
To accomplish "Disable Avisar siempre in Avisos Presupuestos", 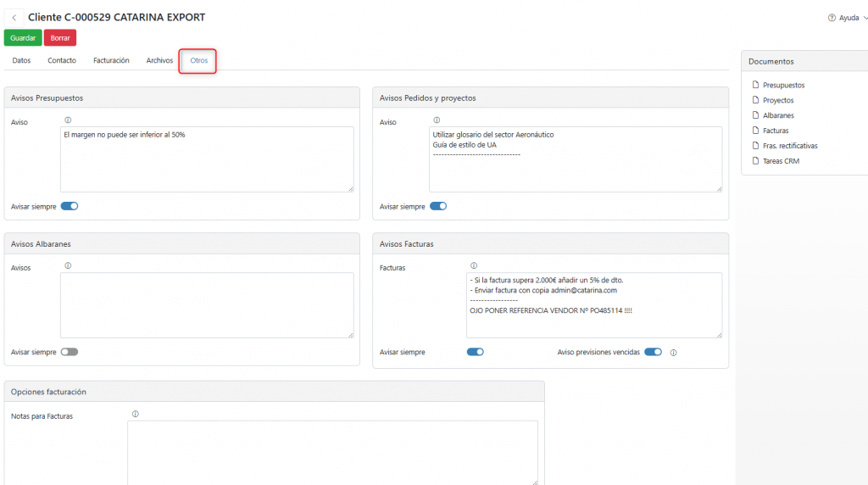I will coord(70,206).
